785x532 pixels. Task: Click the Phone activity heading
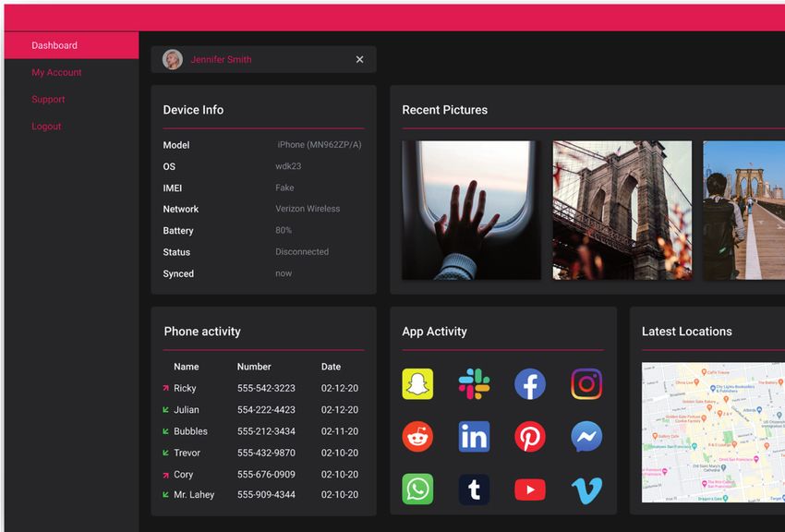[x=202, y=332]
